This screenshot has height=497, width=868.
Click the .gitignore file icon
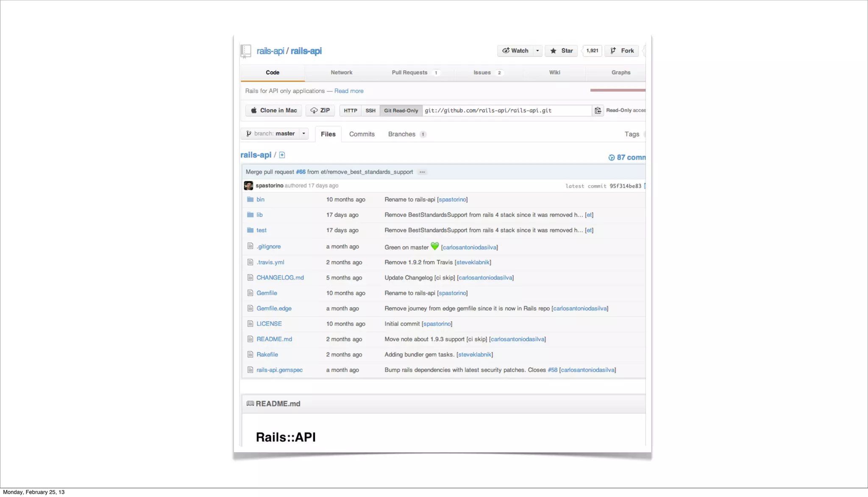[x=250, y=246]
